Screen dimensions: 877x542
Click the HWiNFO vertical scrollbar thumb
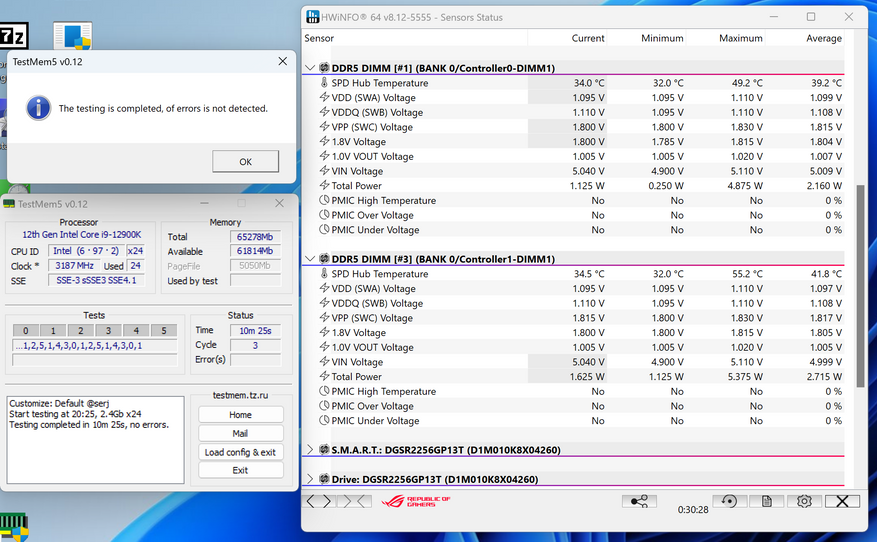pyautogui.click(x=858, y=285)
